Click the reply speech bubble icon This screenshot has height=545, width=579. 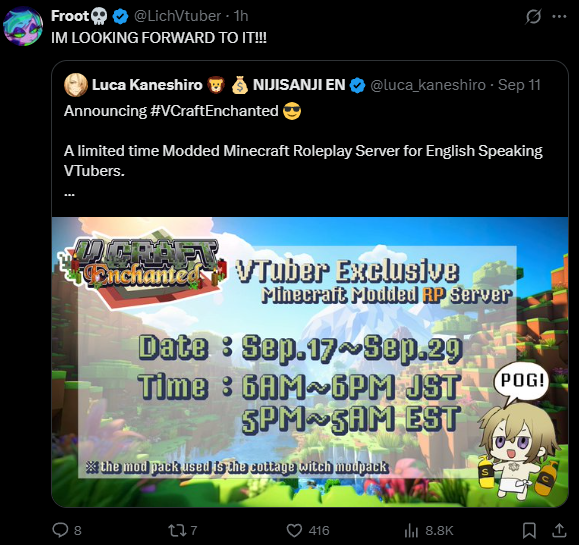click(60, 530)
